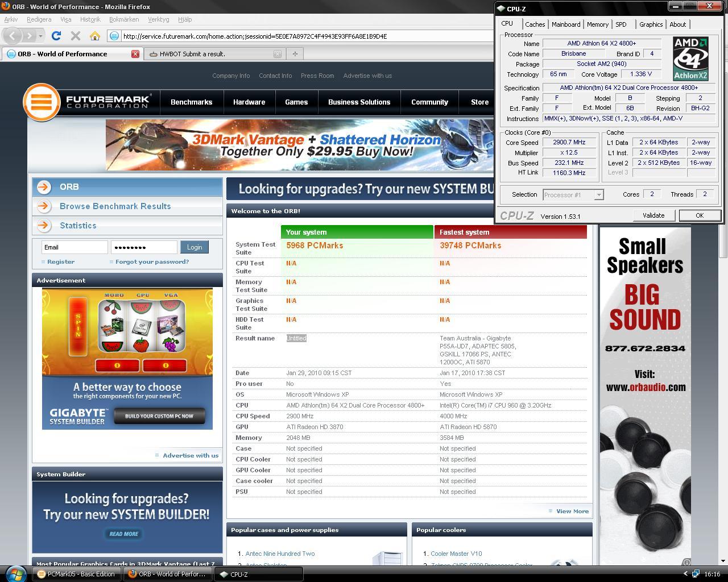
Task: Open the Store navigation item
Action: pos(479,102)
